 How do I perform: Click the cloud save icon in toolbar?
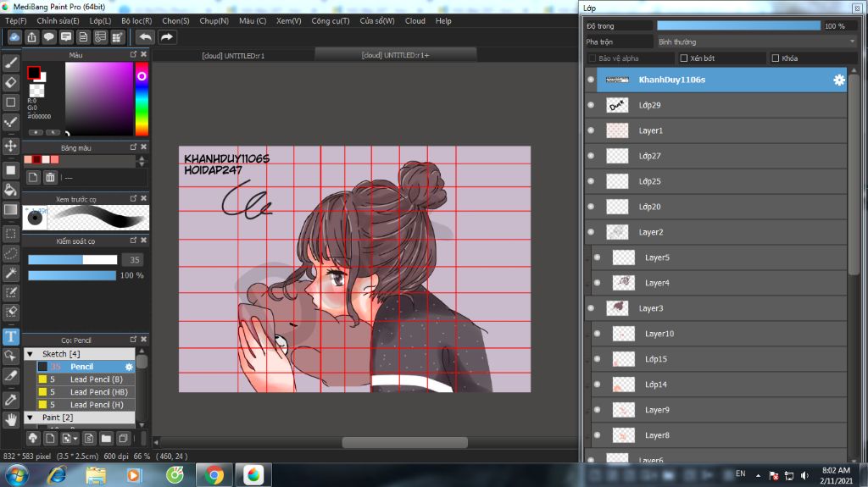pyautogui.click(x=14, y=37)
